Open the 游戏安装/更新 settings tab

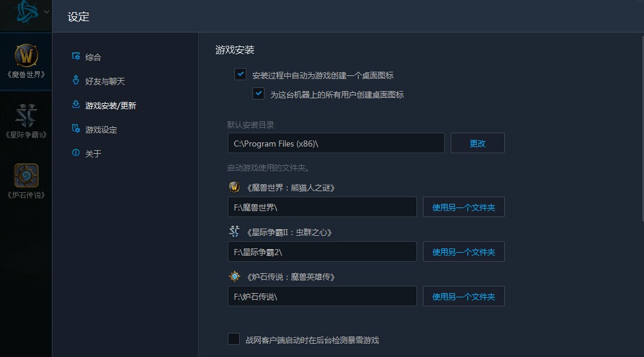tap(110, 106)
